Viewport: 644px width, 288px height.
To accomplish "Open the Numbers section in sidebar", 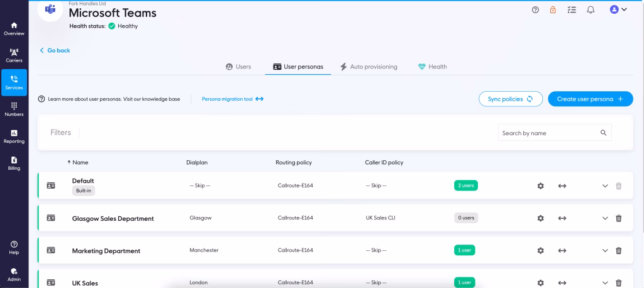I will (14, 109).
